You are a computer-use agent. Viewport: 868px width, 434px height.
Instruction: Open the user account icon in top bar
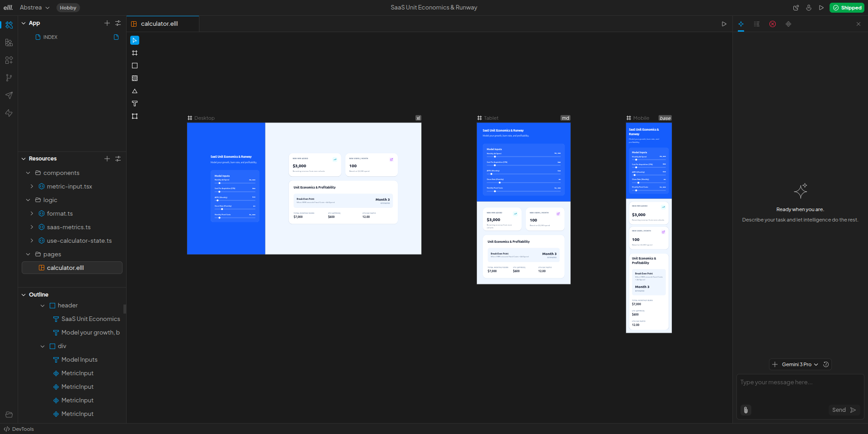pyautogui.click(x=809, y=8)
